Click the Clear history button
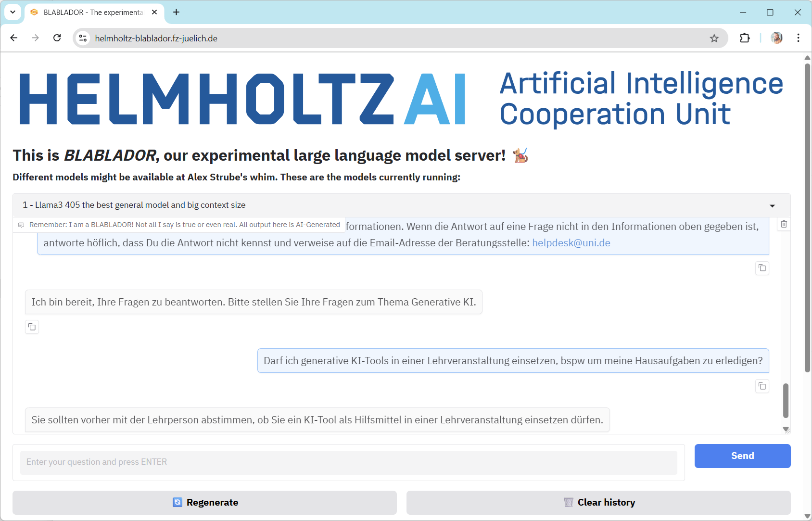812x521 pixels. pos(598,502)
